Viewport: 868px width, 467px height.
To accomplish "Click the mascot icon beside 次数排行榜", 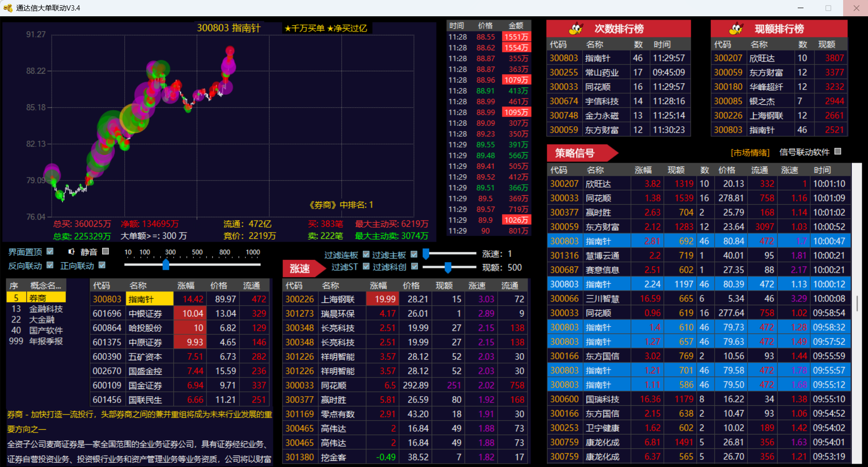I will pyautogui.click(x=576, y=29).
